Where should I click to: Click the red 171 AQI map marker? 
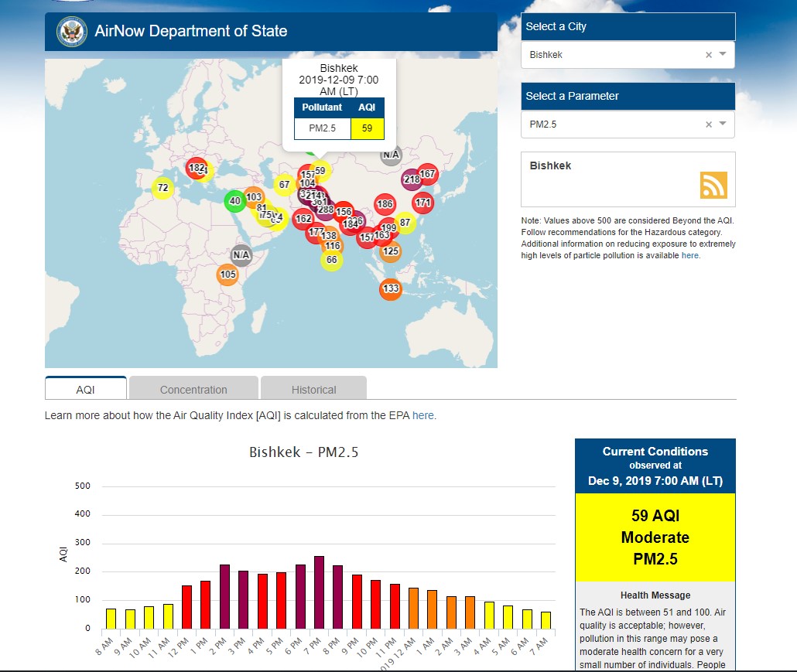coord(422,203)
